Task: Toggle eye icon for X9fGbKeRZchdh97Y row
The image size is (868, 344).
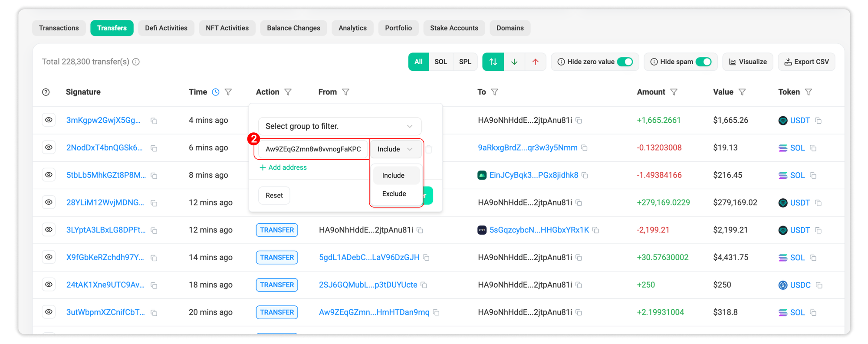Action: (49, 257)
